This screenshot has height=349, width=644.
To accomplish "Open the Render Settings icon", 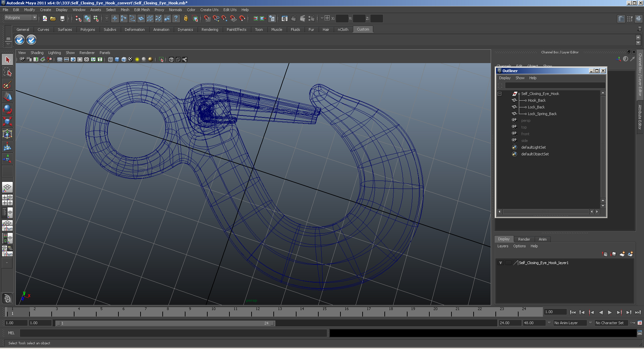I will point(312,18).
